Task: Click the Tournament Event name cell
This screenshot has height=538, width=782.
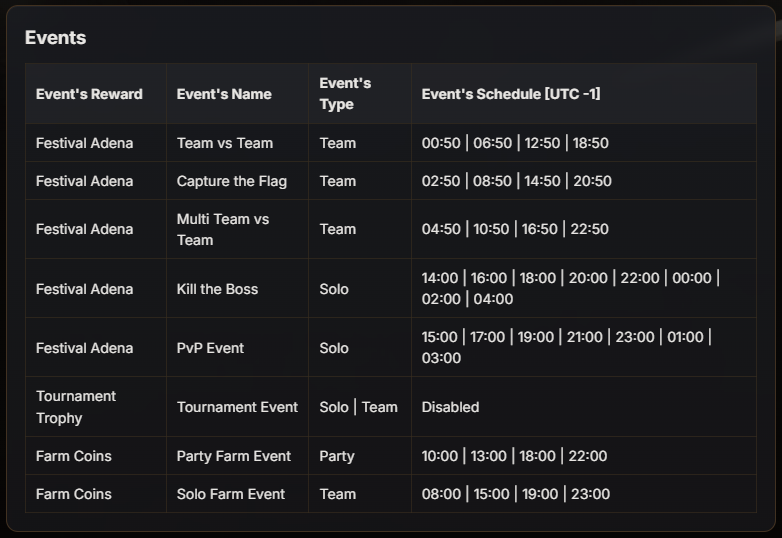Action: 237,407
